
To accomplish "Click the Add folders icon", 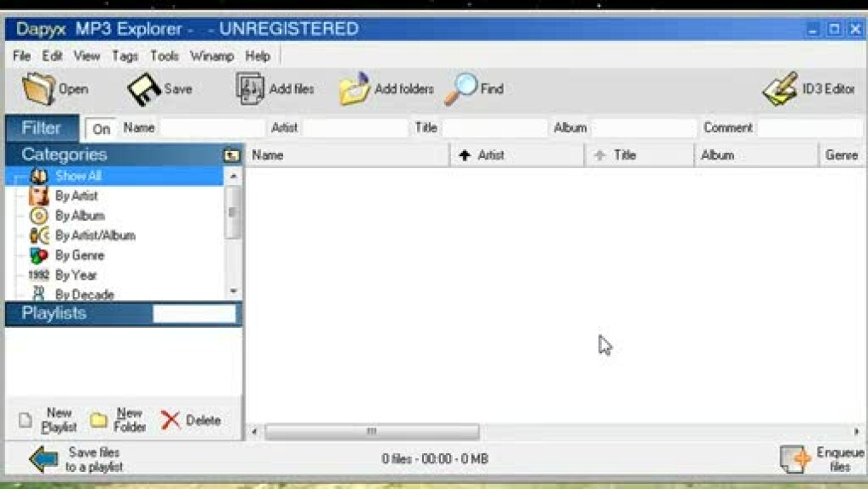I will (355, 89).
